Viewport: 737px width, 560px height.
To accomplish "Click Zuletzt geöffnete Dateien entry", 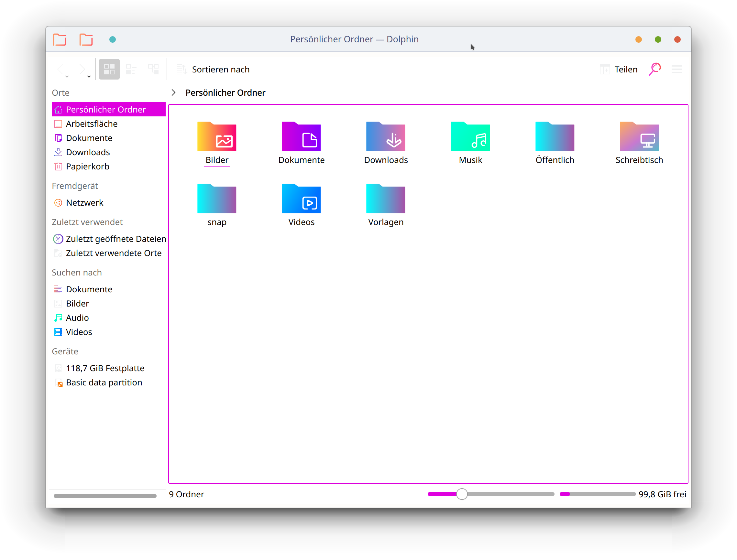I will click(x=115, y=239).
